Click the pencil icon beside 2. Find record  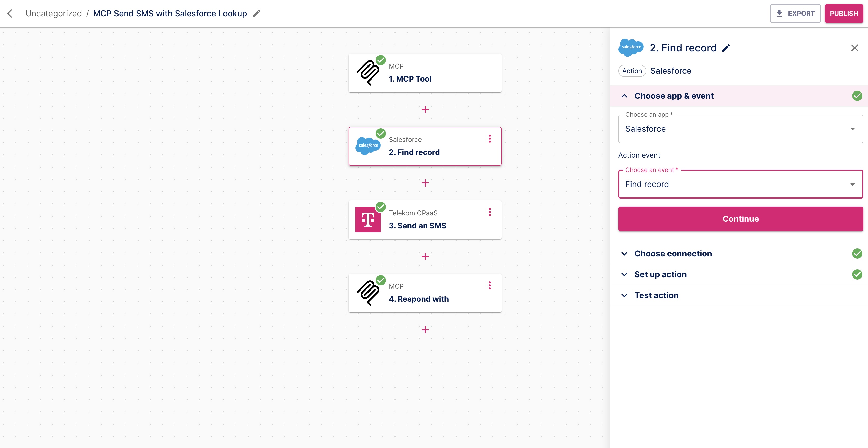[x=726, y=48]
